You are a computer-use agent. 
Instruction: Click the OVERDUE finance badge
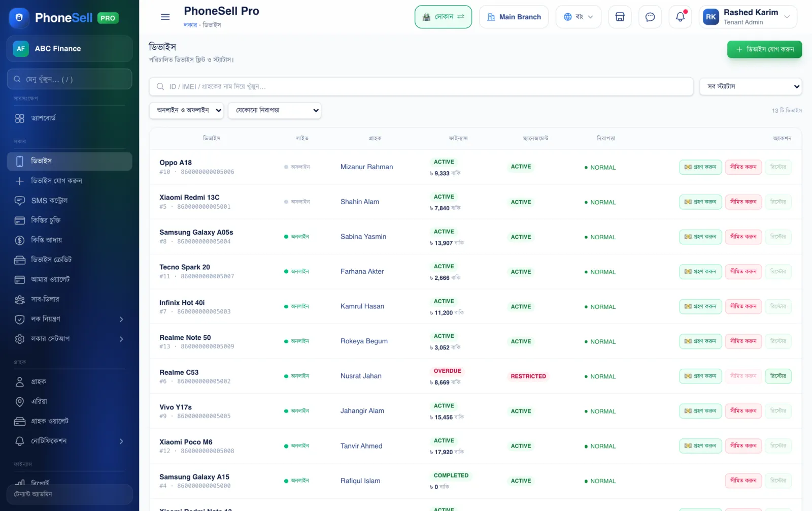click(x=447, y=371)
